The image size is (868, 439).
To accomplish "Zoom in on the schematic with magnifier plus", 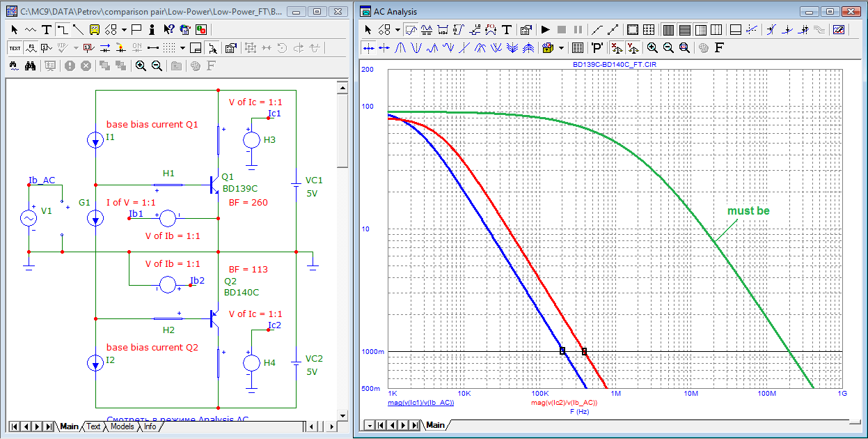I will (141, 66).
